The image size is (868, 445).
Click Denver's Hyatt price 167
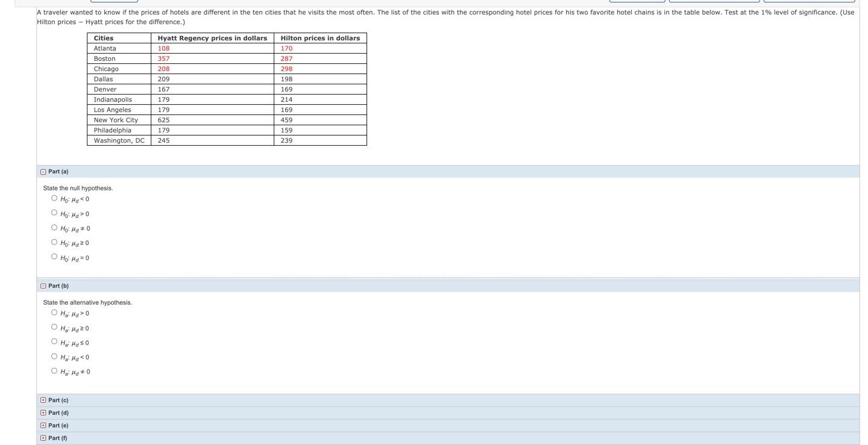click(213, 89)
